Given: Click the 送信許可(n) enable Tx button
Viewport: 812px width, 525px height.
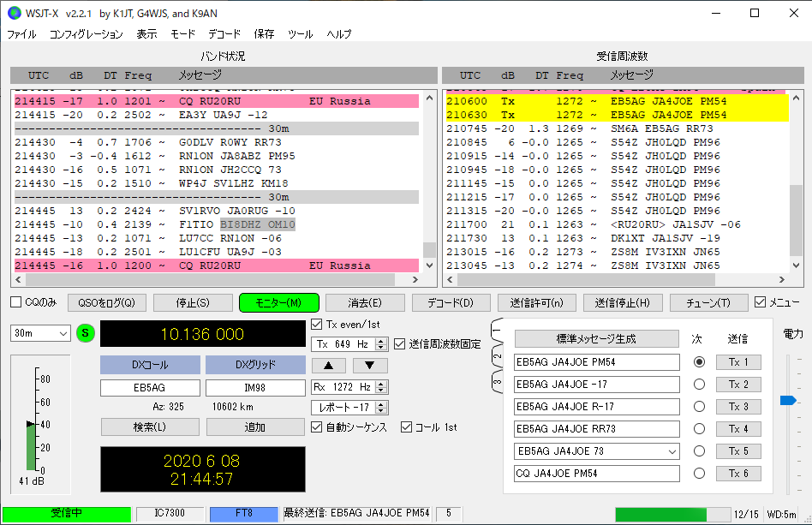Looking at the screenshot, I should coord(536,303).
